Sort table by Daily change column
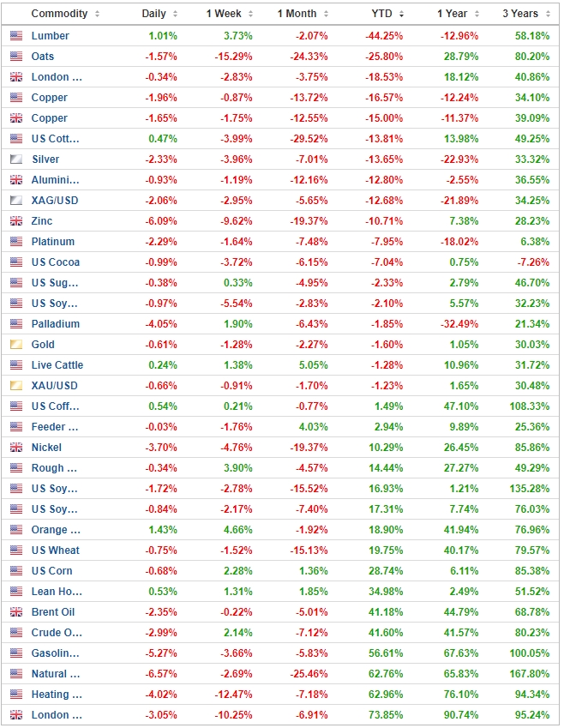This screenshot has width=564, height=728. click(154, 14)
